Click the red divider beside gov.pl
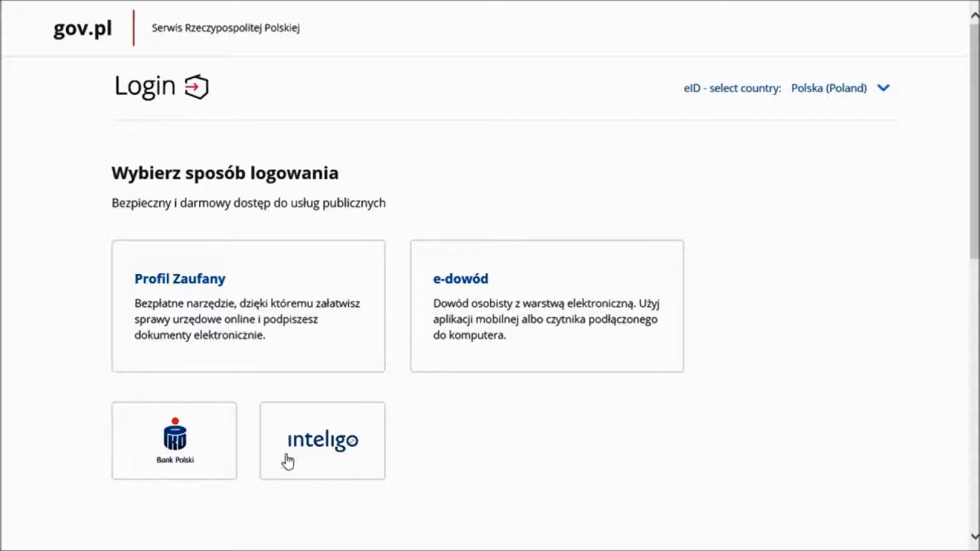This screenshot has width=980, height=551. click(134, 28)
